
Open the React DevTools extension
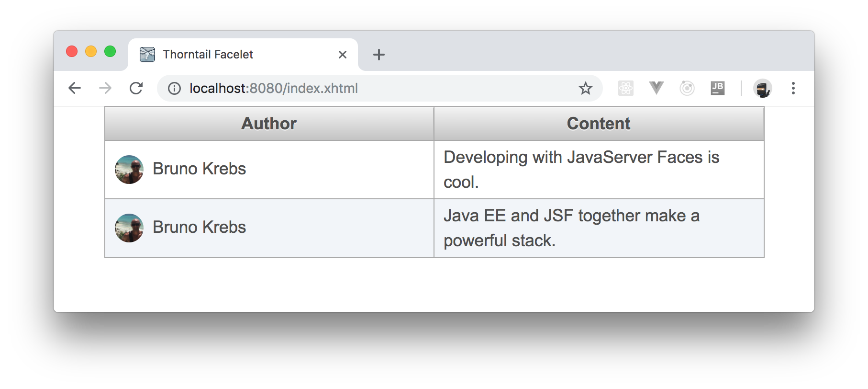point(626,88)
